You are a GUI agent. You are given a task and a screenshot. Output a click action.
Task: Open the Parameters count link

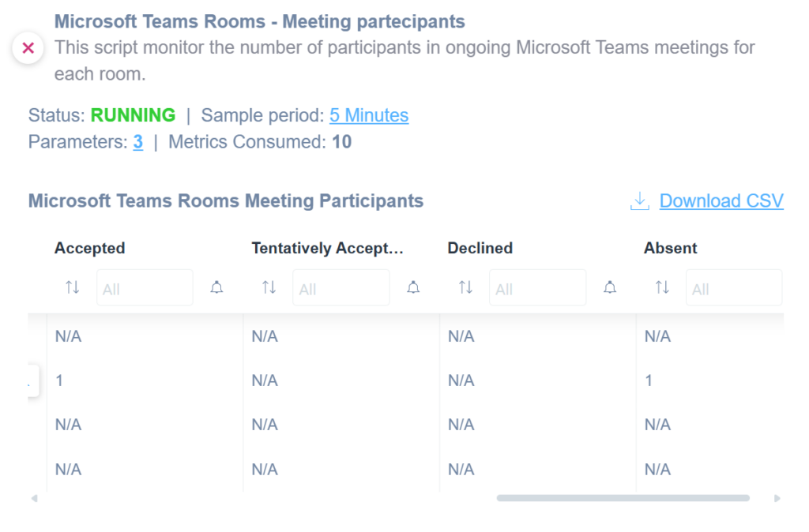(138, 142)
